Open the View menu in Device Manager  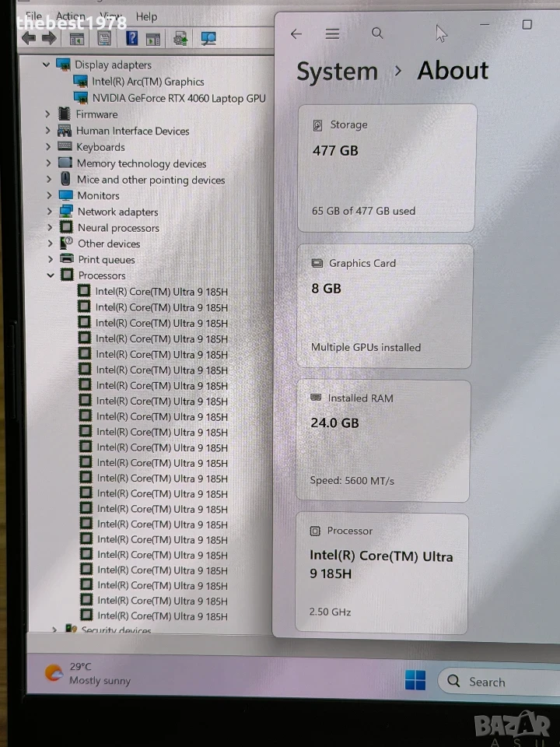(x=110, y=16)
